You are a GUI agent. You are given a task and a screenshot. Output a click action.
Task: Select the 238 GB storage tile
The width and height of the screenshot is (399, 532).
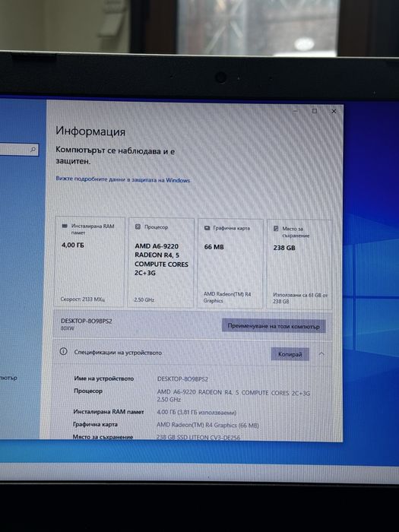pos(299,264)
